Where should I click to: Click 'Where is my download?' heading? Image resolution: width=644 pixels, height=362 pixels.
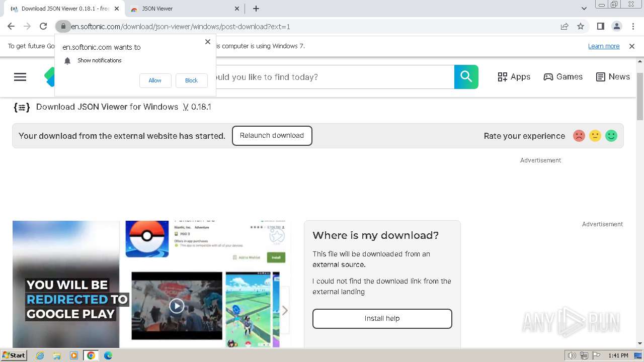[376, 235]
